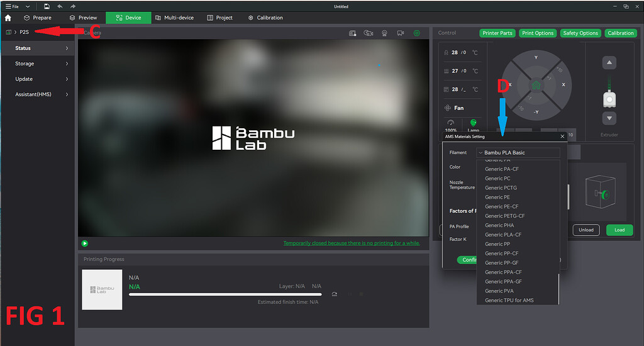Click the chamber temperature reading 28
This screenshot has width=644, height=346.
click(455, 89)
